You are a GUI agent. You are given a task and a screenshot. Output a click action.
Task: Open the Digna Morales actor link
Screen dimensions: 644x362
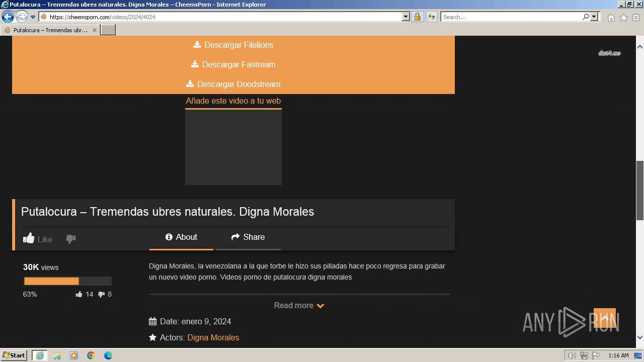213,337
